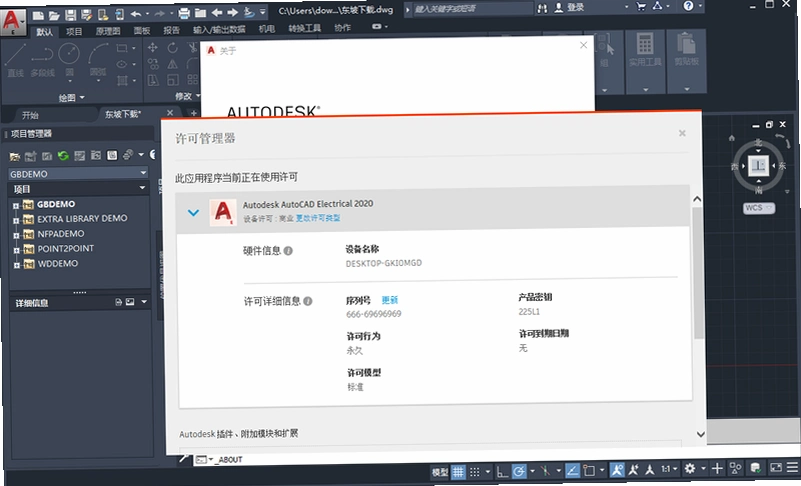801x486 pixels.
Task: Toggle snap mode dotted grid in status bar
Action: [475, 472]
